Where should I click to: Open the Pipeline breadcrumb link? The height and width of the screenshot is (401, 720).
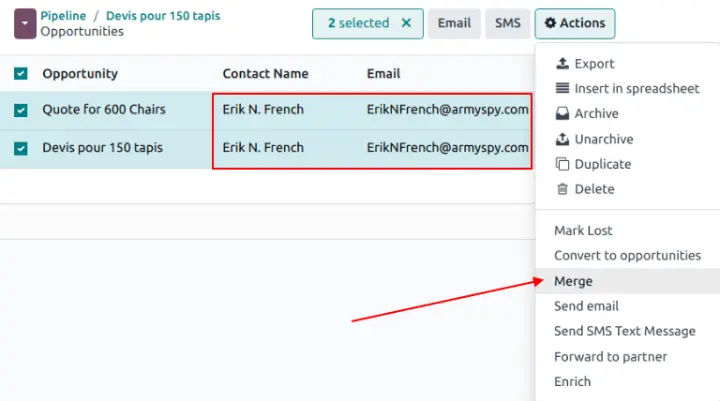tap(63, 16)
